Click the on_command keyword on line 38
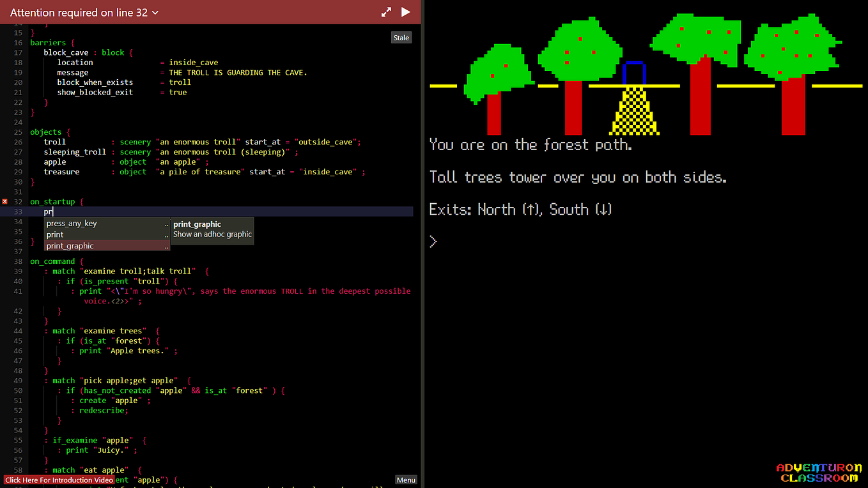Screen dimensions: 868x488 pos(52,261)
